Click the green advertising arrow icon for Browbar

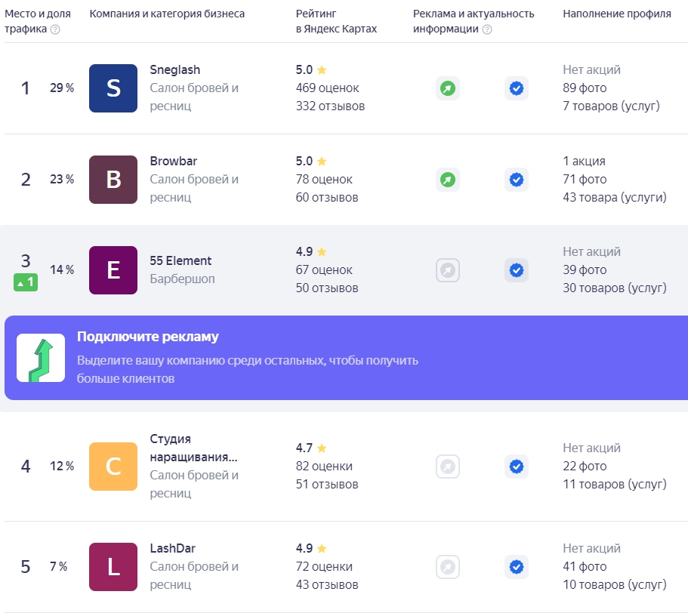pos(448,180)
